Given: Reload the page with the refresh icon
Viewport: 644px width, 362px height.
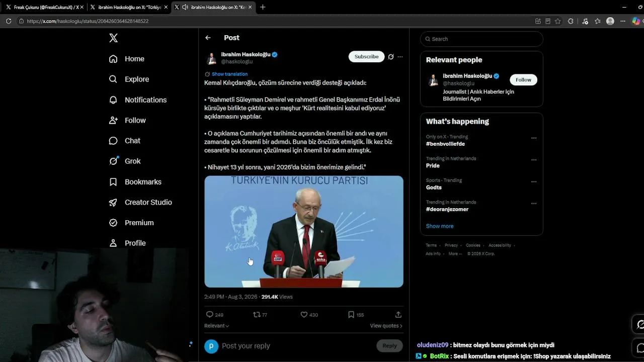Looking at the screenshot, I should pos(9,21).
